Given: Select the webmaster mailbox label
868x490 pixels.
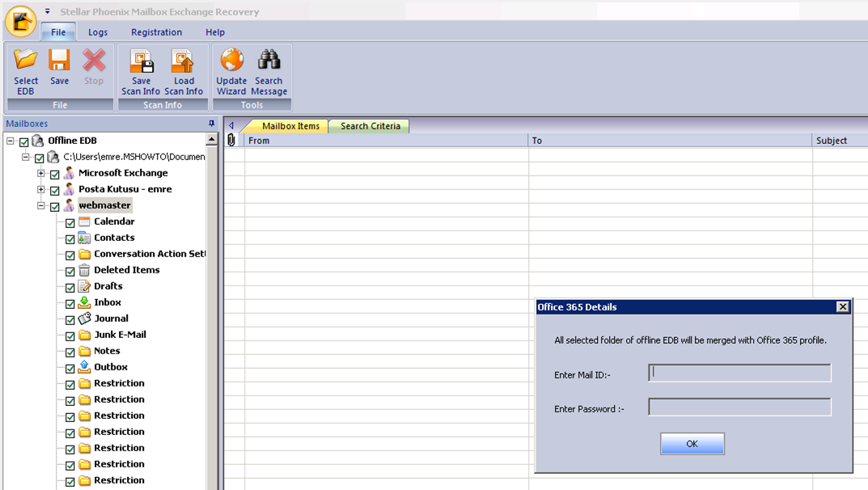Looking at the screenshot, I should 104,205.
